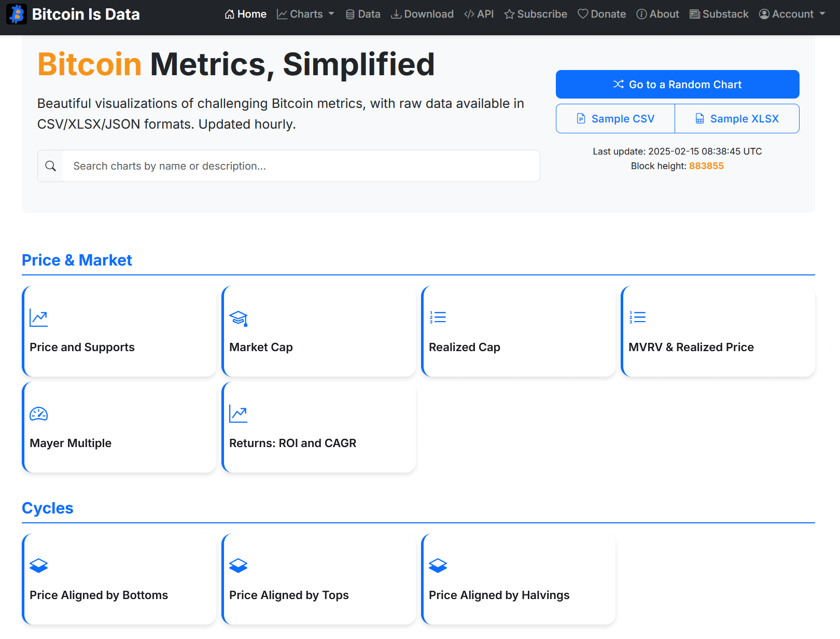Click the house icon beside Home

click(229, 14)
